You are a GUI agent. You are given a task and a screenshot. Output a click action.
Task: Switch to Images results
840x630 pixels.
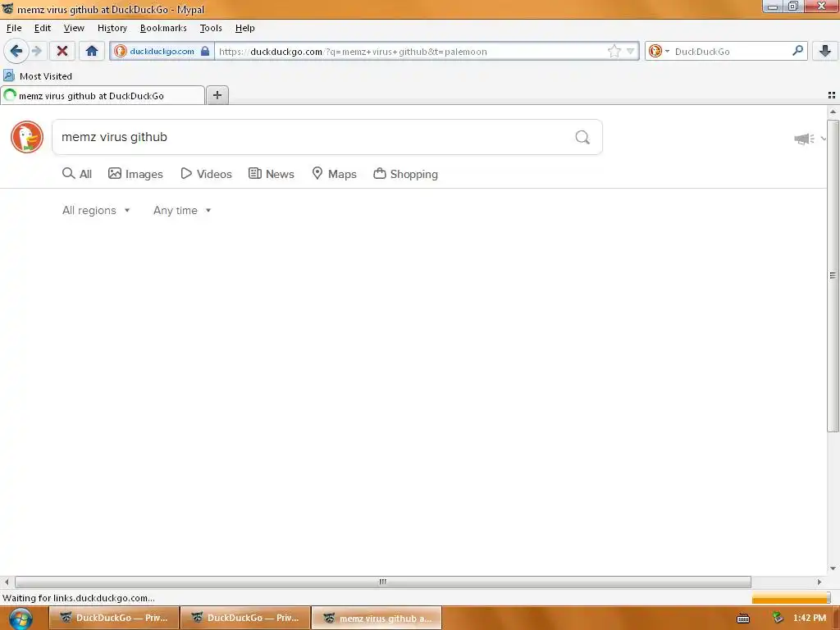[x=135, y=174]
